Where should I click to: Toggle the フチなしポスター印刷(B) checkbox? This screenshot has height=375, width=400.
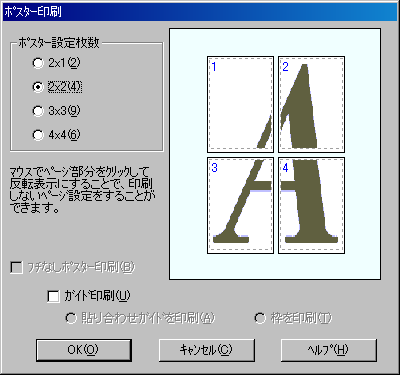click(x=72, y=267)
